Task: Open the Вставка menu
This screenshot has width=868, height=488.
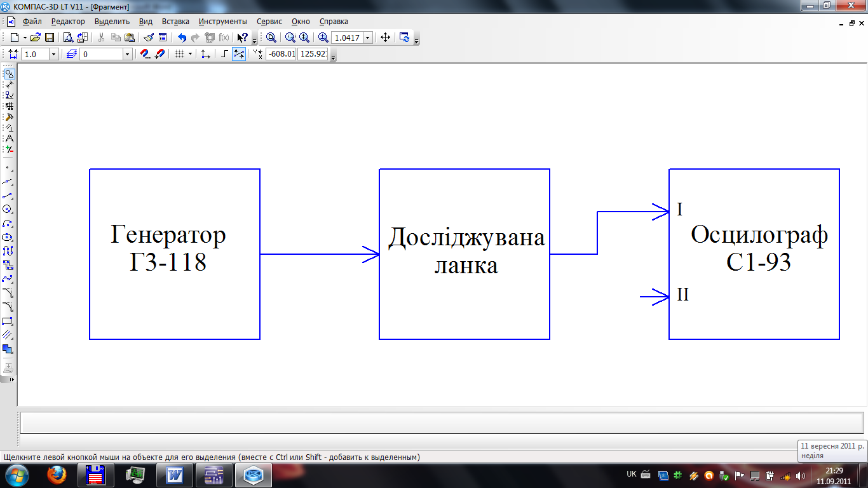Action: [175, 22]
